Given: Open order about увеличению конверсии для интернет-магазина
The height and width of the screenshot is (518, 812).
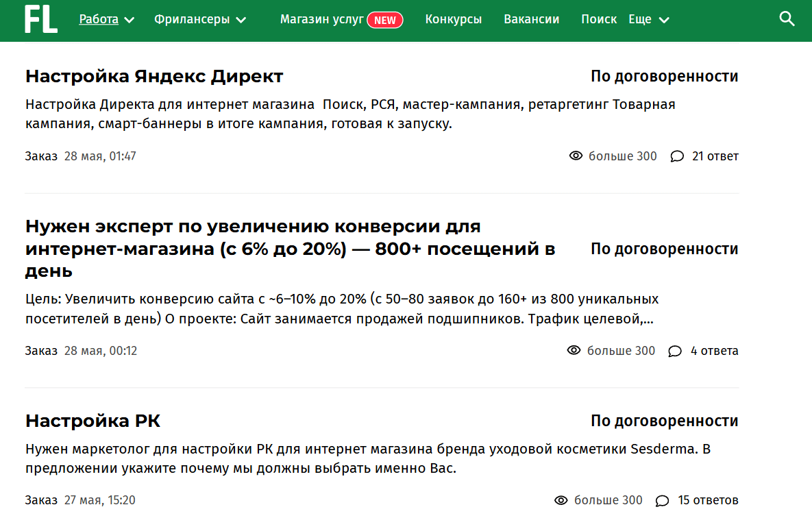Looking at the screenshot, I should 290,249.
